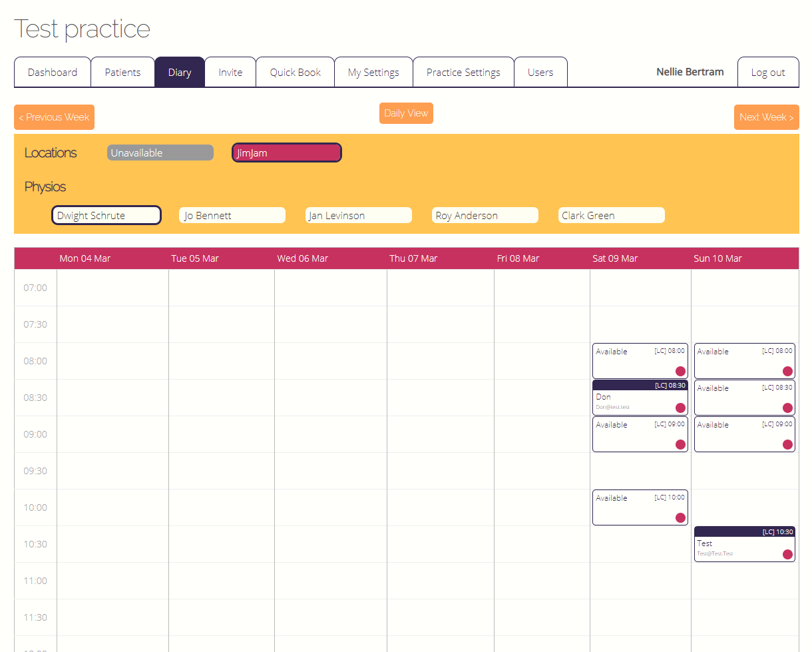
Task: Open the Dashboard tab
Action: coord(53,72)
